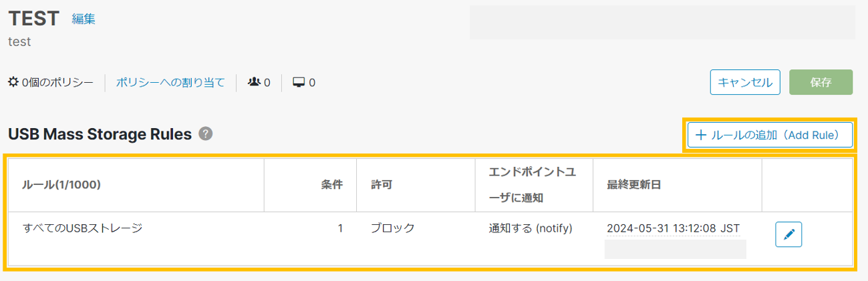The height and width of the screenshot is (281, 868).
Task: Select the すべてのUSBストレージ rule row
Action: coord(430,238)
